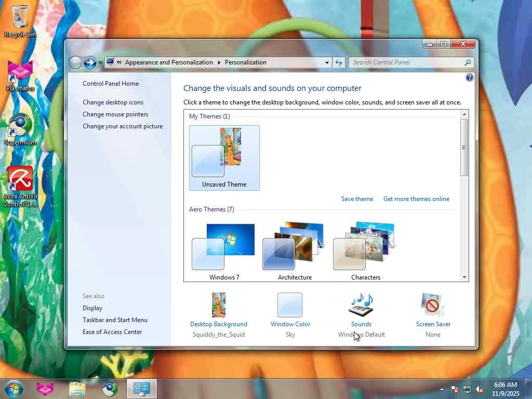
Task: Click the muted volume tray icon
Action: click(480, 390)
